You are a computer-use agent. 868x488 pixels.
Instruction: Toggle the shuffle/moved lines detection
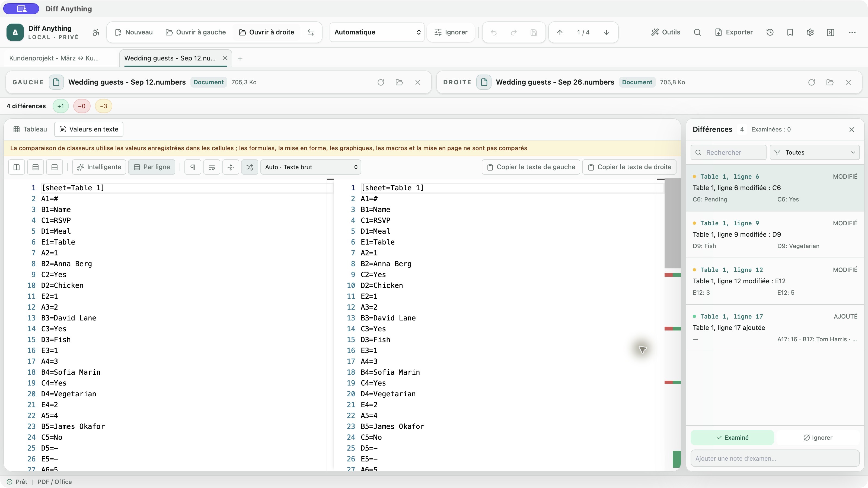[250, 167]
